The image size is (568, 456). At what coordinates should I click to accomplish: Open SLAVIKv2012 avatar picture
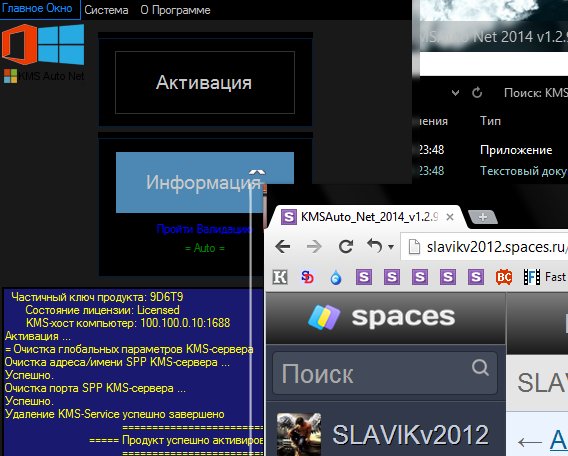pos(299,434)
